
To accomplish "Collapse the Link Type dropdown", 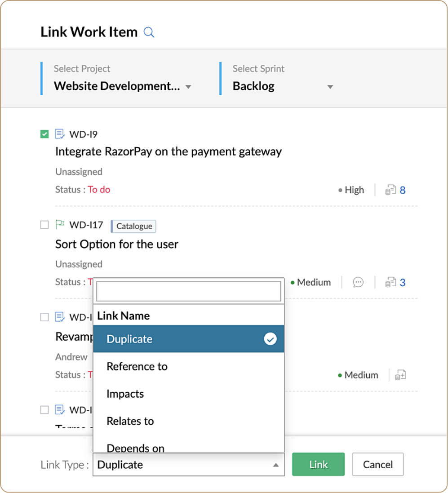I will click(x=276, y=465).
